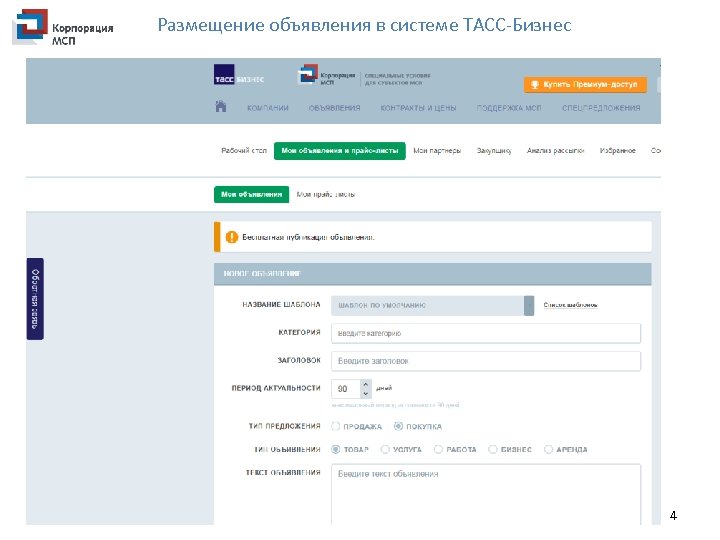Open the Список шаблонов link

[x=570, y=305]
